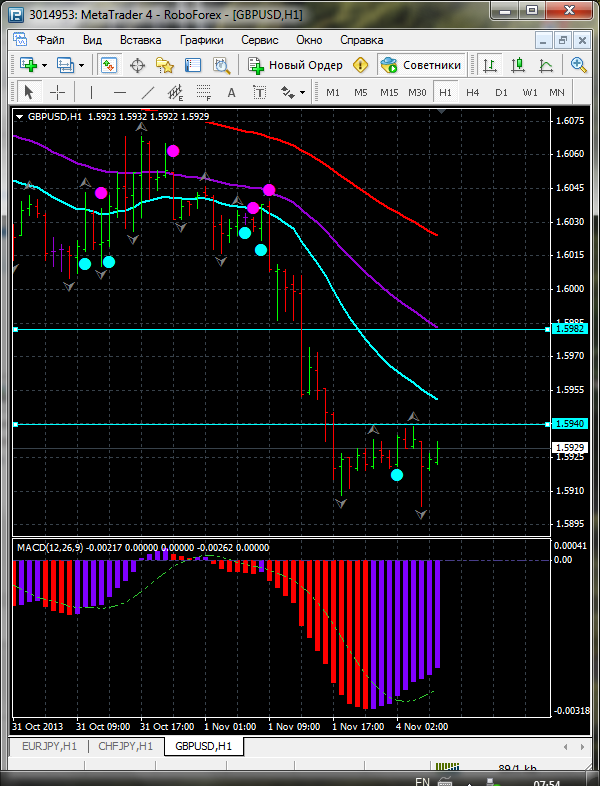Select the horizontal line at 1.5940

tap(281, 424)
